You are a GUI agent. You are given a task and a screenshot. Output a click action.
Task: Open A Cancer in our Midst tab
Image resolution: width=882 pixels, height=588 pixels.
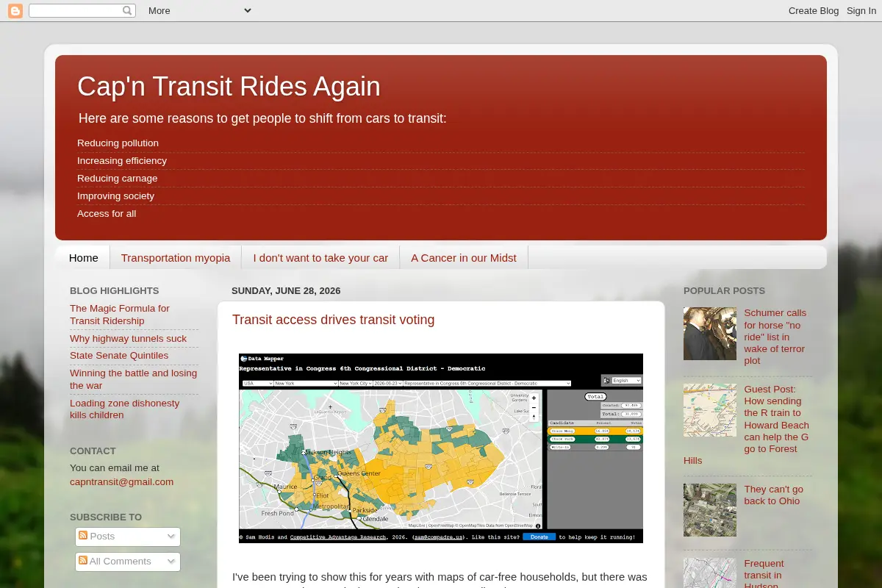[464, 257]
